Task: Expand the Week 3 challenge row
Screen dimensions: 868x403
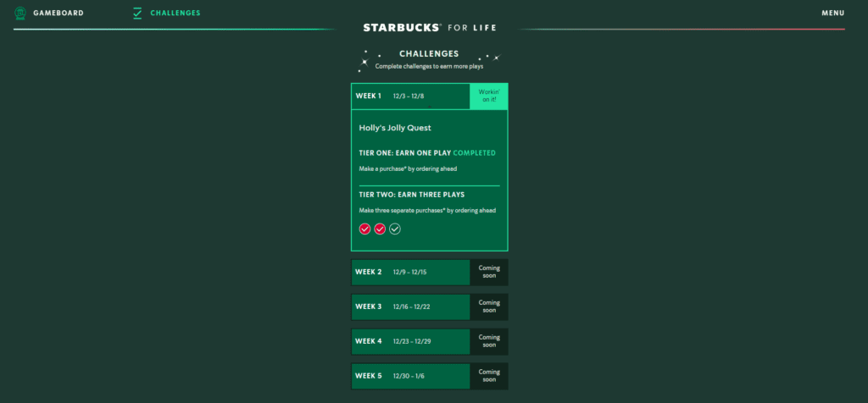Action: coord(410,306)
